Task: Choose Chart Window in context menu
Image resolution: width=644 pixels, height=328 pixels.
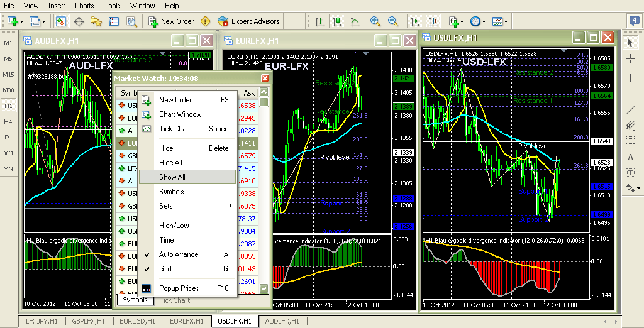Action: (187, 114)
